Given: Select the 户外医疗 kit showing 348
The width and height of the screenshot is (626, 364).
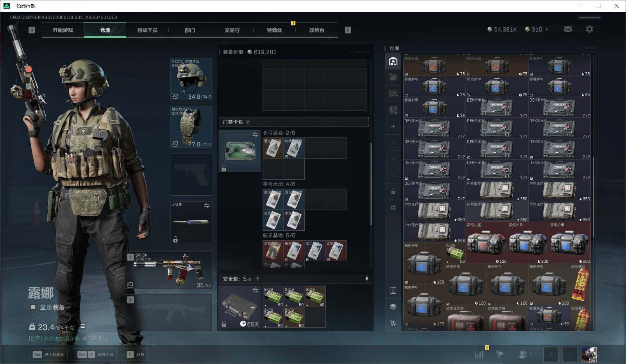Looking at the screenshot, I should pos(435,232).
